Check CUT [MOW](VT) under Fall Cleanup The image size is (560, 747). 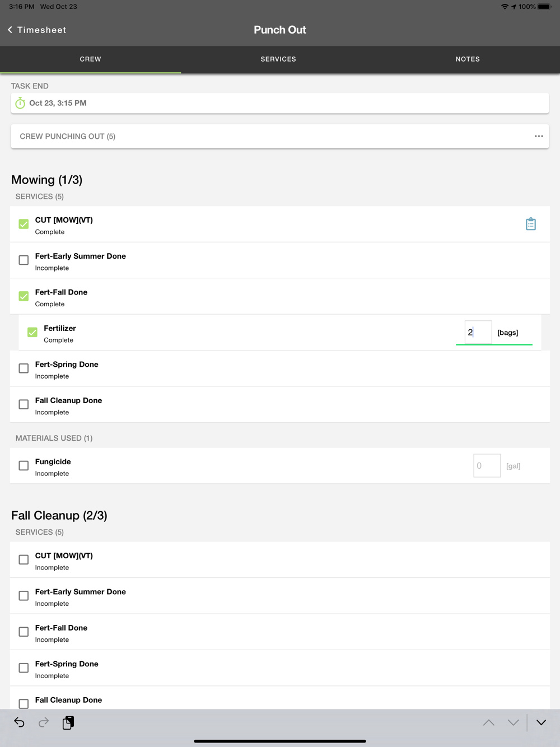pyautogui.click(x=24, y=560)
